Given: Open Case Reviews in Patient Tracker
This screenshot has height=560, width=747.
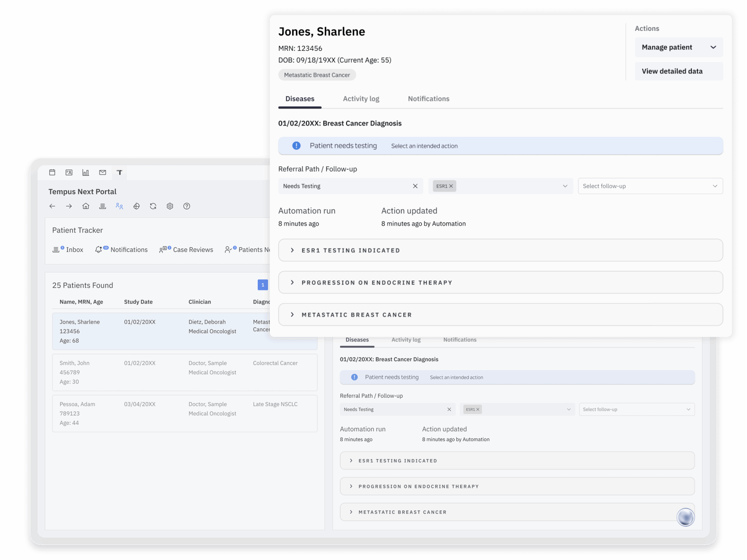Looking at the screenshot, I should 186,249.
